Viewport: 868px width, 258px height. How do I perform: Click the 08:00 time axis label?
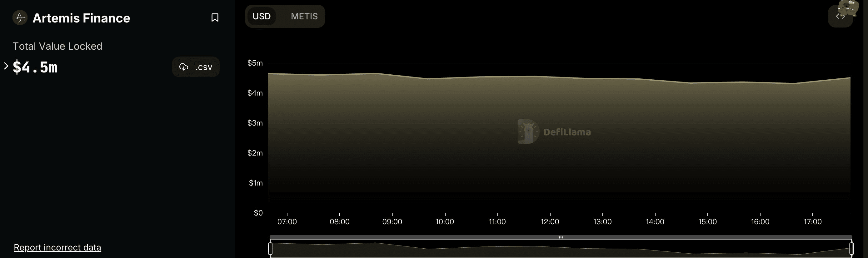pyautogui.click(x=340, y=222)
